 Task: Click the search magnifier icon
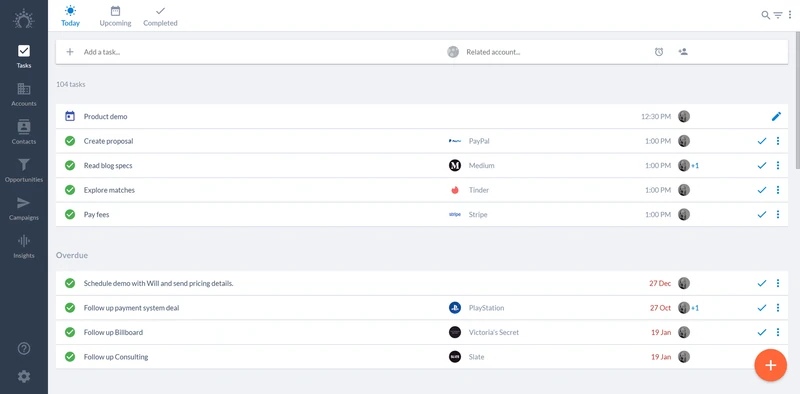point(765,15)
